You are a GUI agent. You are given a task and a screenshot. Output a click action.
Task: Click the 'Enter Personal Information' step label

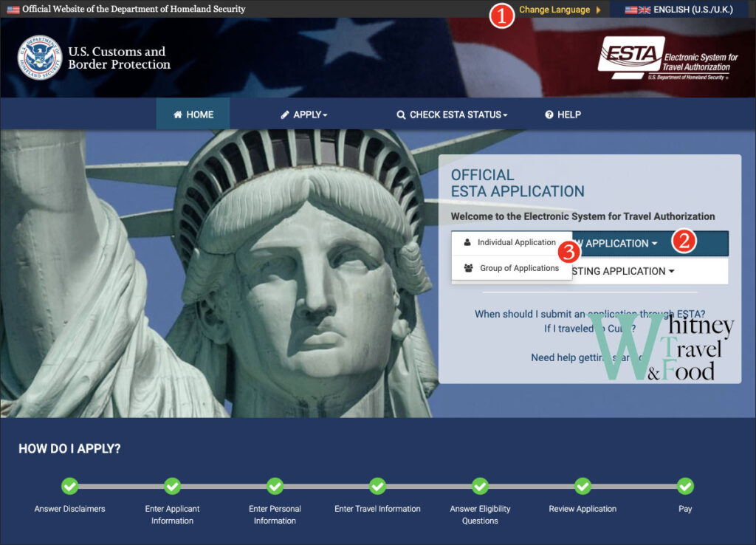click(275, 515)
